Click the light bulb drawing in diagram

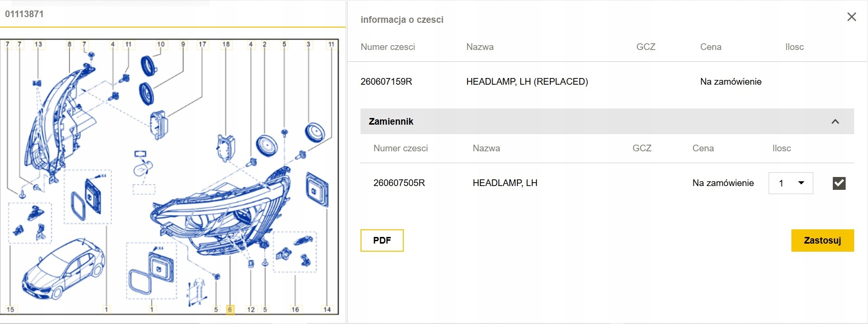coord(143,168)
